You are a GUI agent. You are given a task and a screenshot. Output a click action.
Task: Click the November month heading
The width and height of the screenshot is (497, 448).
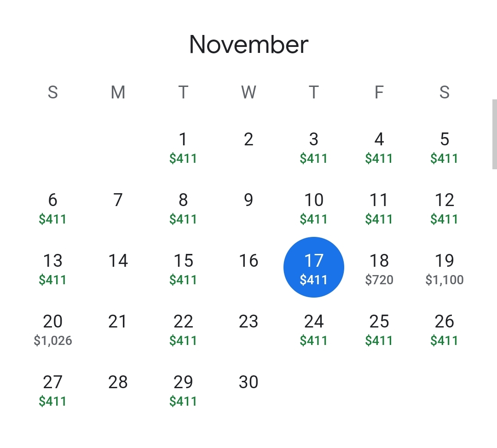[x=248, y=44]
